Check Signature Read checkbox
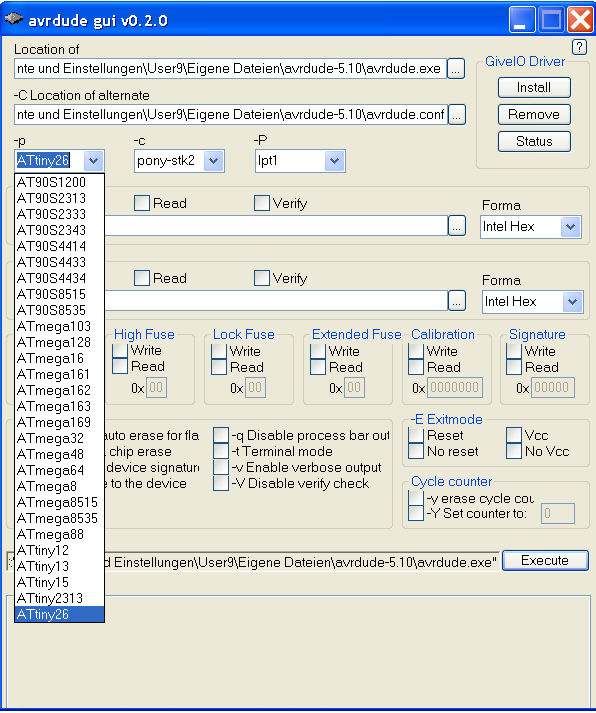This screenshot has width=596, height=713. coord(514,367)
